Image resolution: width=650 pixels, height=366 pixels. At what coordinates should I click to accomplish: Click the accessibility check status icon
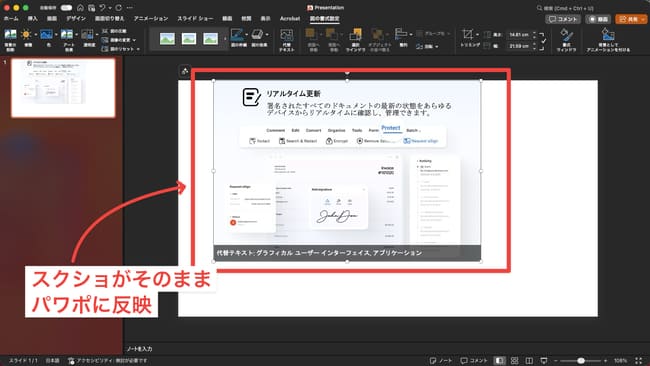pos(71,361)
